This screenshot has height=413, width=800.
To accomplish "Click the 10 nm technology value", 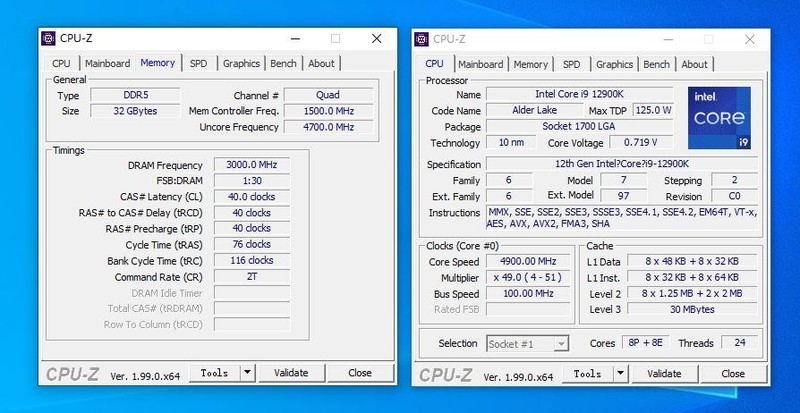I will click(511, 142).
